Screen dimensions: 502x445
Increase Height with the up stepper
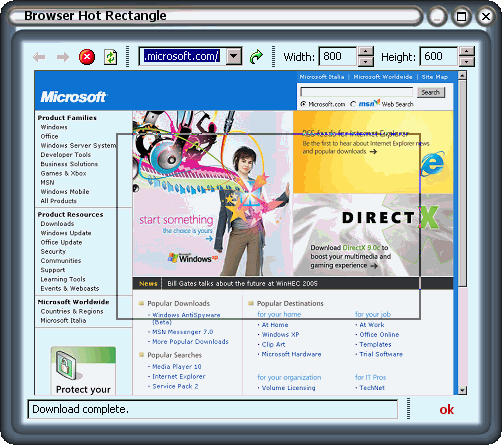pos(467,51)
